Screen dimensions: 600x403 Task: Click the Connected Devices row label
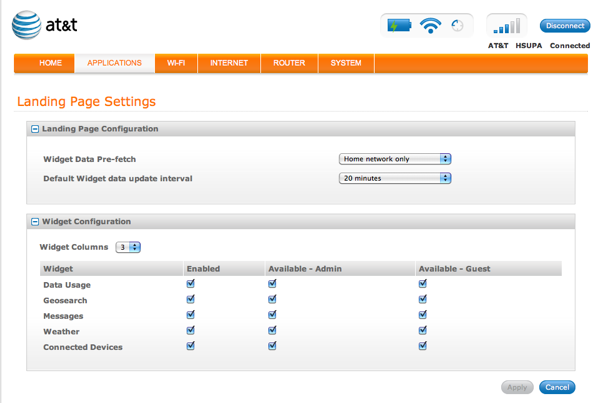[83, 347]
